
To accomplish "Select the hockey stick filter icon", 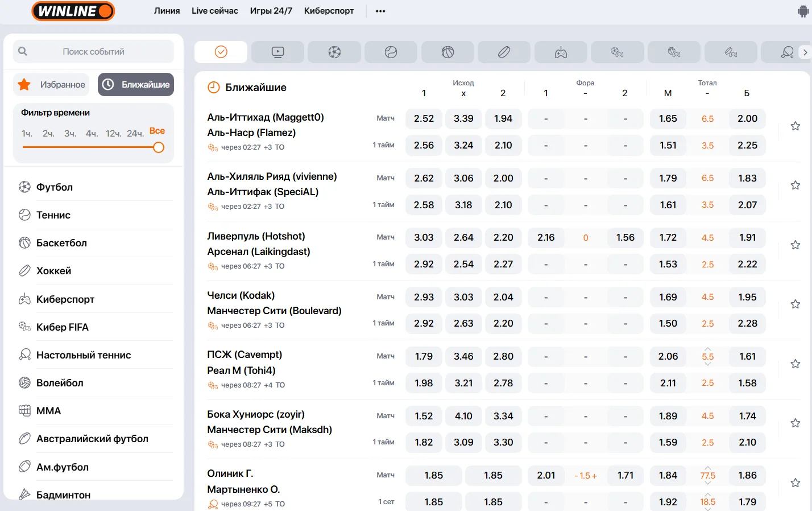I will [504, 52].
